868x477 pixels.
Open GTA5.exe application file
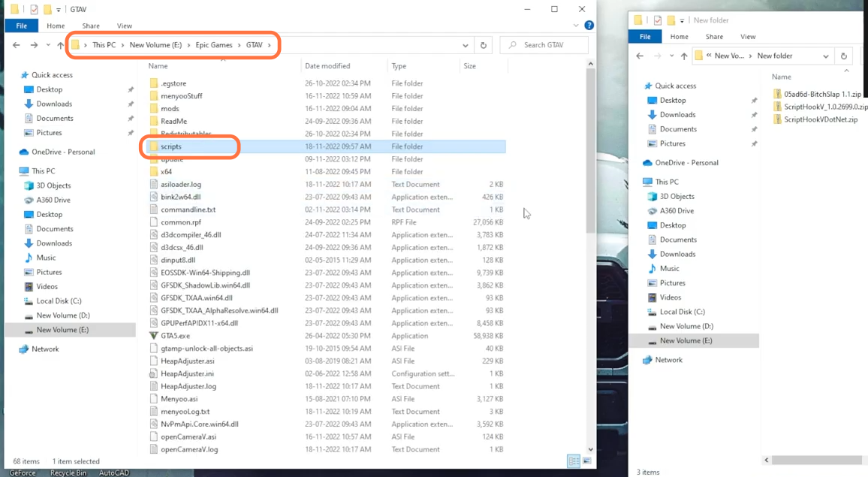tap(176, 336)
